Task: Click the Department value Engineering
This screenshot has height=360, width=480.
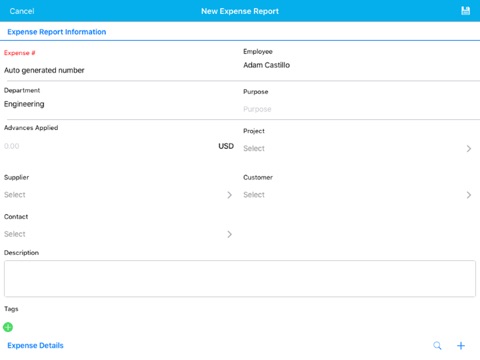Action: [24, 104]
